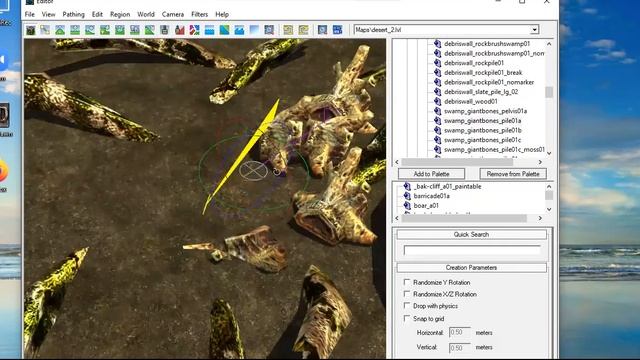Click the object tree vertical scrollbar thumb
The image size is (640, 360).
[x=549, y=92]
